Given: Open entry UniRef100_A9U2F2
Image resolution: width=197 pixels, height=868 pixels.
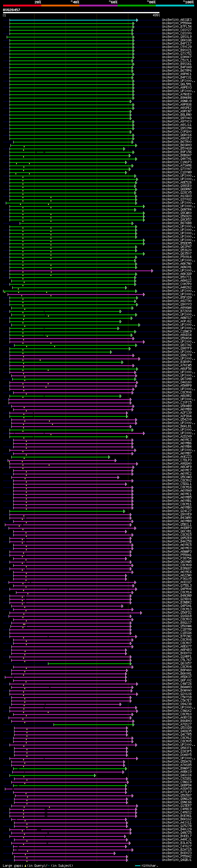Looking at the screenshot, I should point(177,139).
